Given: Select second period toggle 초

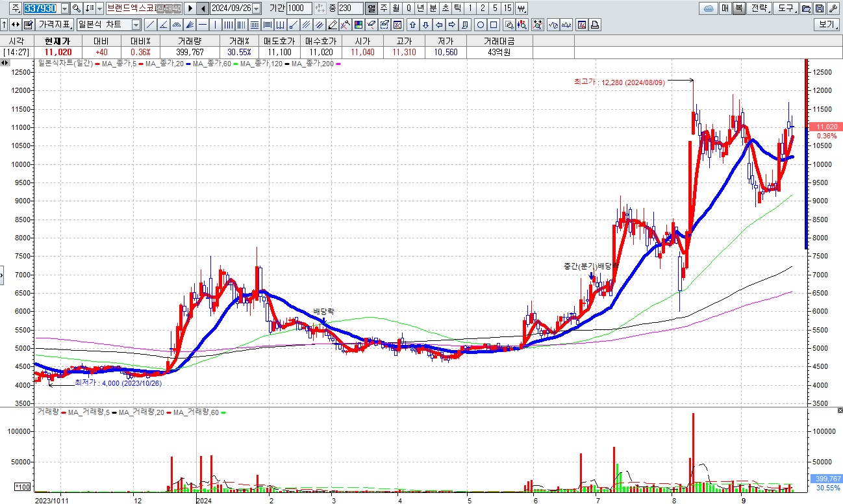Looking at the screenshot, I should point(445,8).
